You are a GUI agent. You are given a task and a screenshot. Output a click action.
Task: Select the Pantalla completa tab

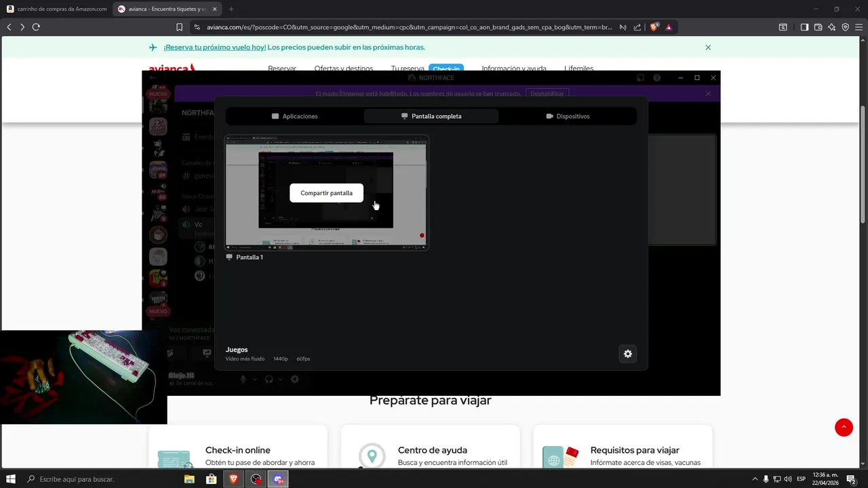431,117
